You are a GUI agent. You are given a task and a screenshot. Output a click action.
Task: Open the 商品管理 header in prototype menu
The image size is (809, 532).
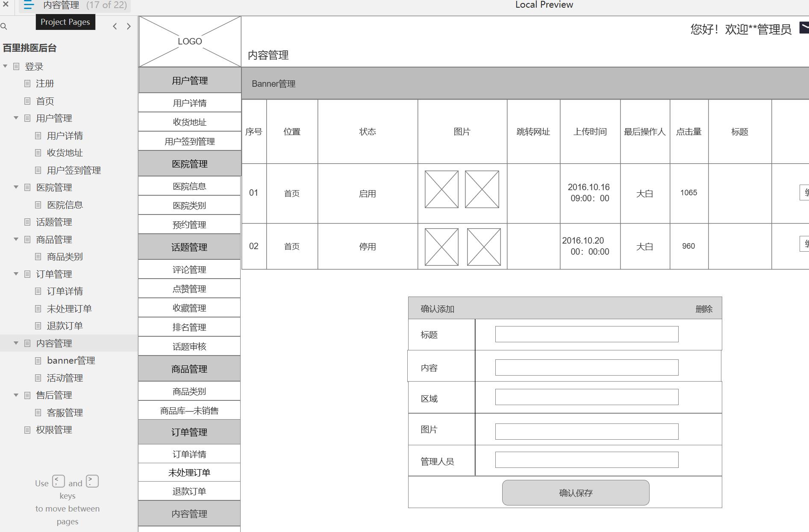[x=189, y=369]
